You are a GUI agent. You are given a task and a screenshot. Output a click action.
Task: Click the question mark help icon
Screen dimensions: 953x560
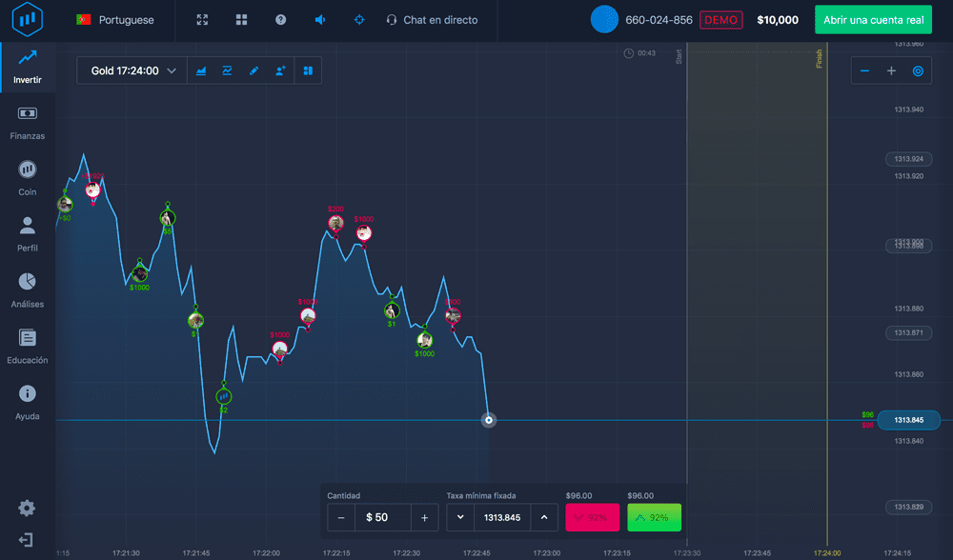[x=280, y=20]
